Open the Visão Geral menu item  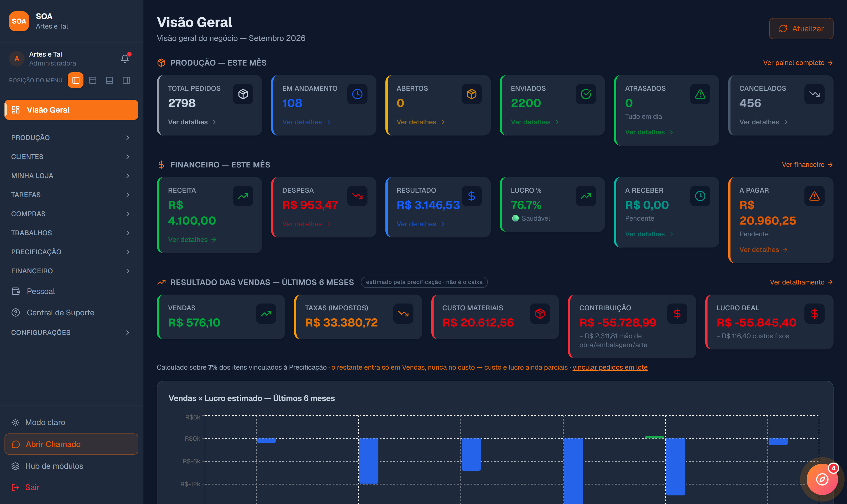(x=71, y=110)
